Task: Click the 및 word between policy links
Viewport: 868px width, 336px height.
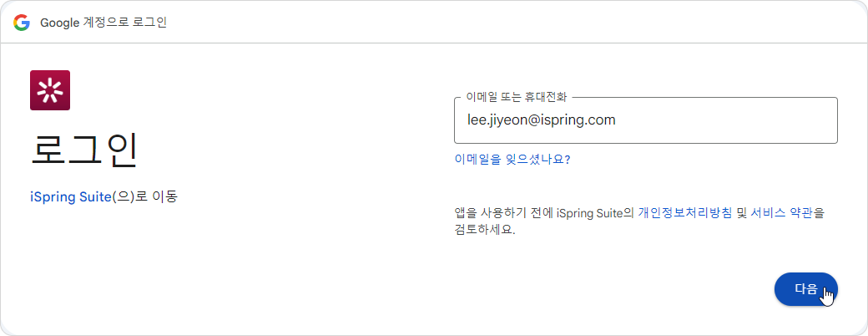Action: click(740, 213)
